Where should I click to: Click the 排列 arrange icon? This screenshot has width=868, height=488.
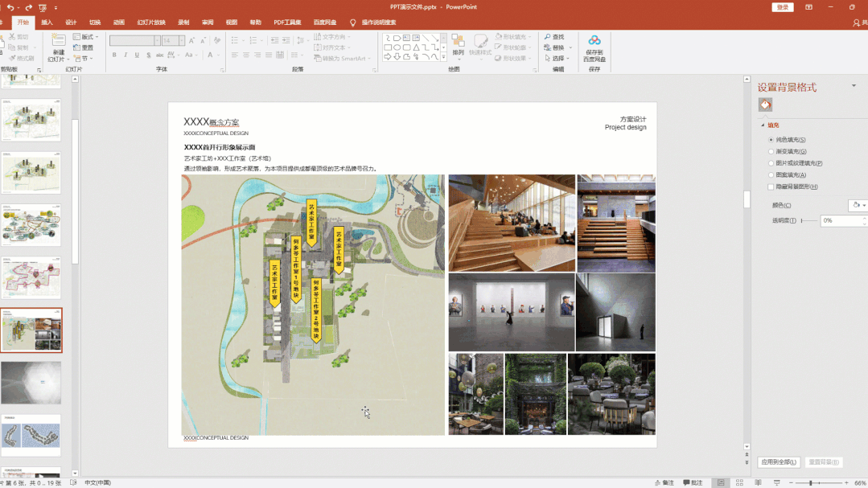(x=458, y=41)
